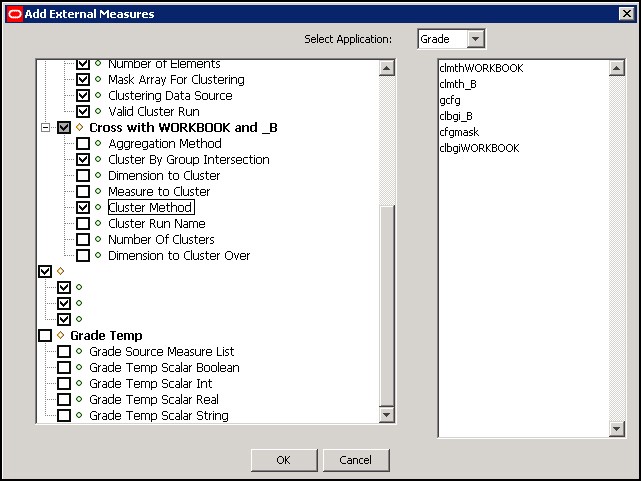This screenshot has width=641, height=481.
Task: Select clbgiWORKBOOK in the right list
Action: [x=480, y=148]
